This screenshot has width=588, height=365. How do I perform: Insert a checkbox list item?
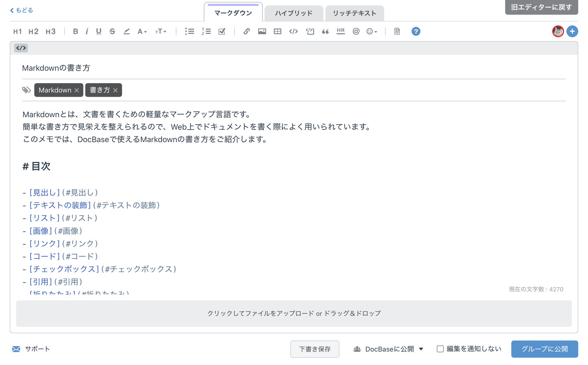[x=222, y=31]
